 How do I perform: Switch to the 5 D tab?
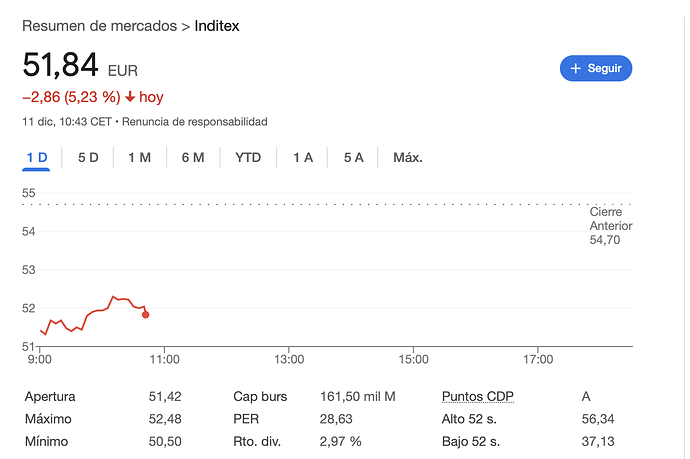coord(88,158)
